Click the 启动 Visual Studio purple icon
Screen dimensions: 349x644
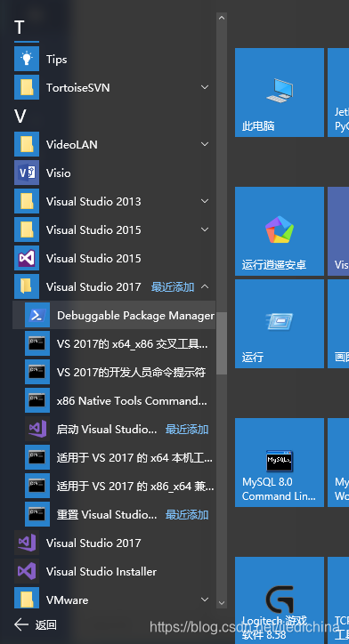[x=37, y=429]
